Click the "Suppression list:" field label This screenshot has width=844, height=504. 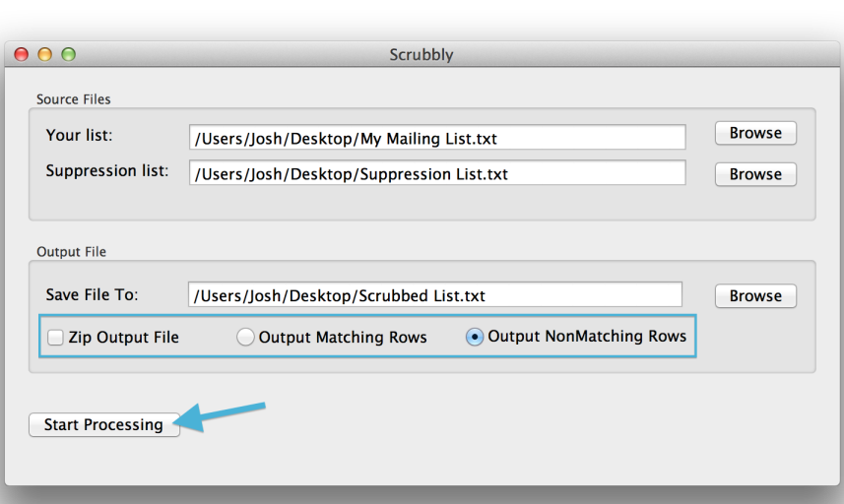click(x=107, y=171)
